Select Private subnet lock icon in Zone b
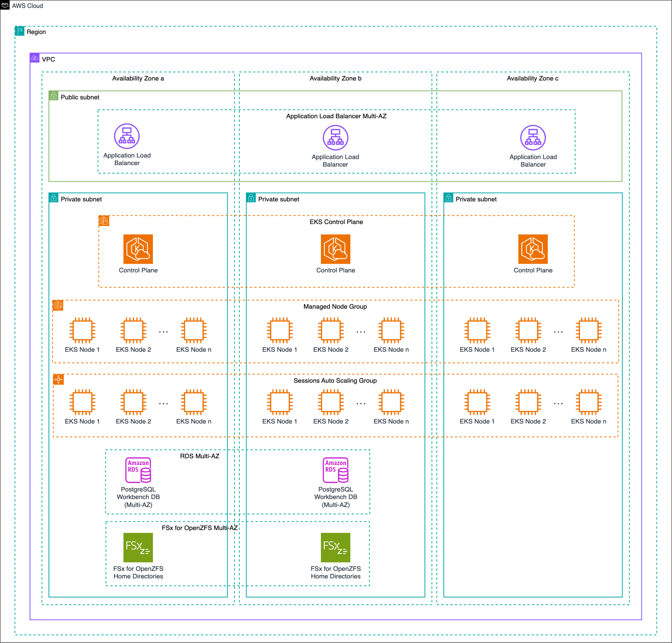672x643 pixels. tap(251, 198)
